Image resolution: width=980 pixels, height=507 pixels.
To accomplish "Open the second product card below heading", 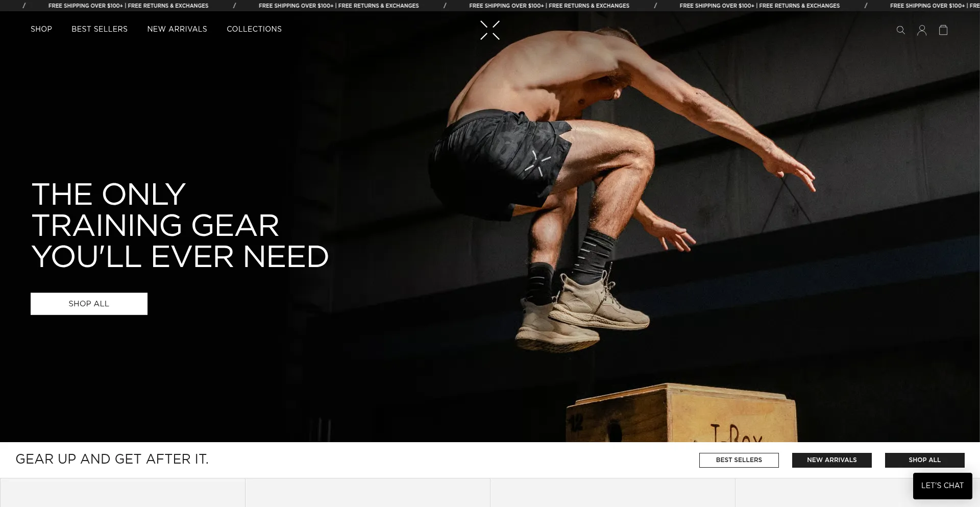I will tap(367, 493).
